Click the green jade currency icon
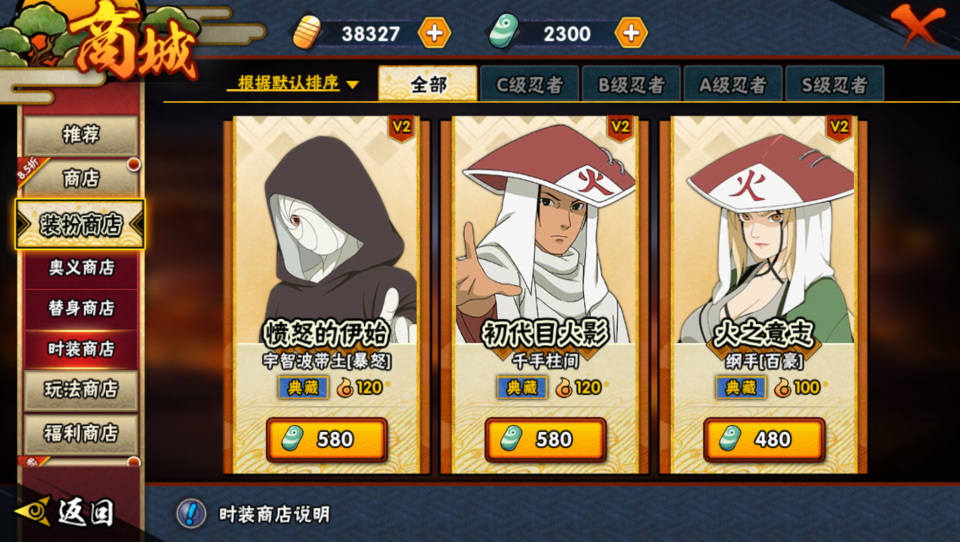 (504, 32)
